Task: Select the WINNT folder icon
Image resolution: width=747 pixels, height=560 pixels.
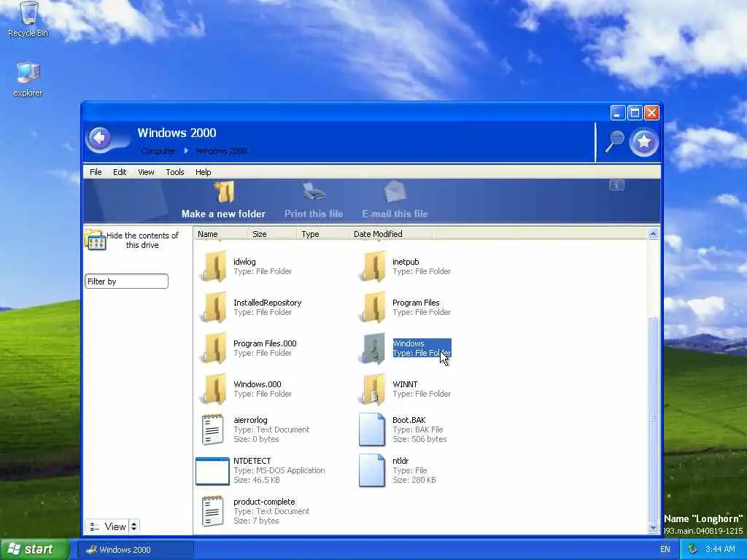Action: click(373, 389)
